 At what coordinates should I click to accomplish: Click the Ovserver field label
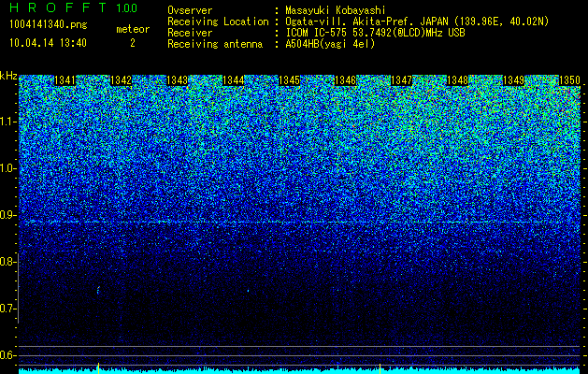tap(190, 10)
